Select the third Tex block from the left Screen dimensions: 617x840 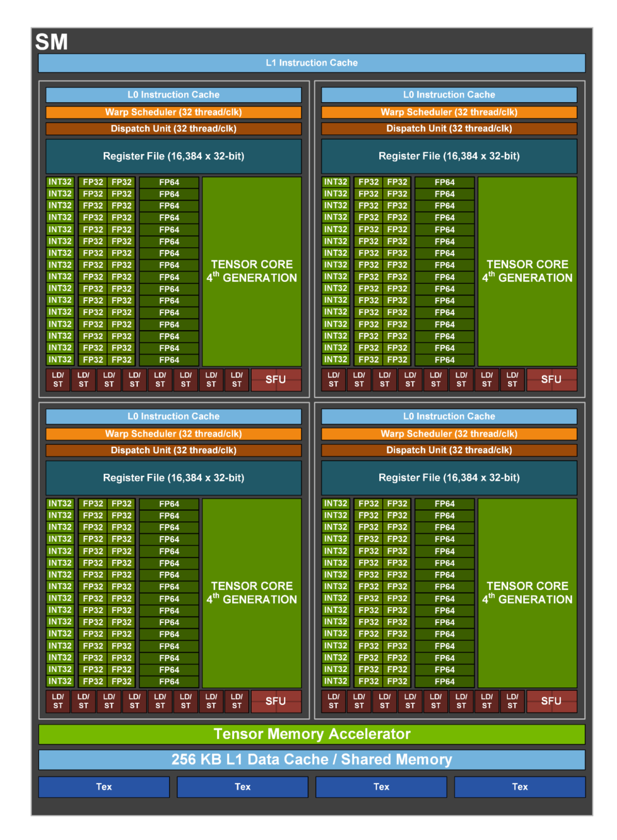[381, 787]
